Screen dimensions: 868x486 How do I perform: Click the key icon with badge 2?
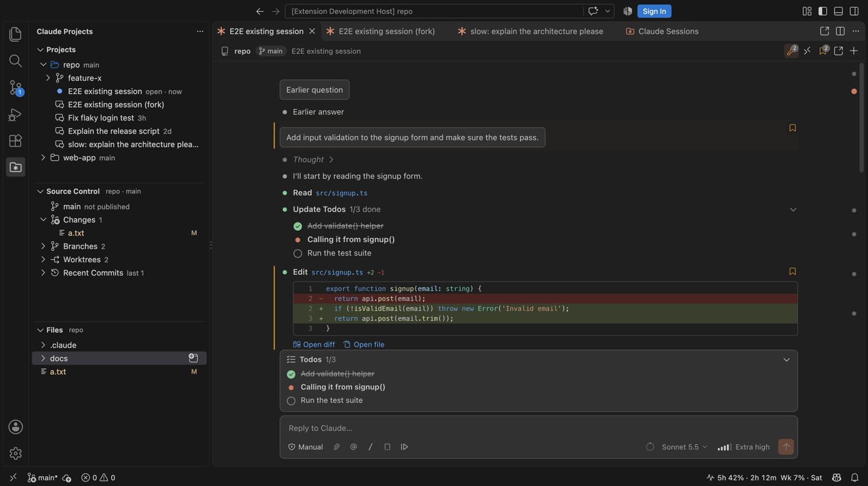coord(791,51)
